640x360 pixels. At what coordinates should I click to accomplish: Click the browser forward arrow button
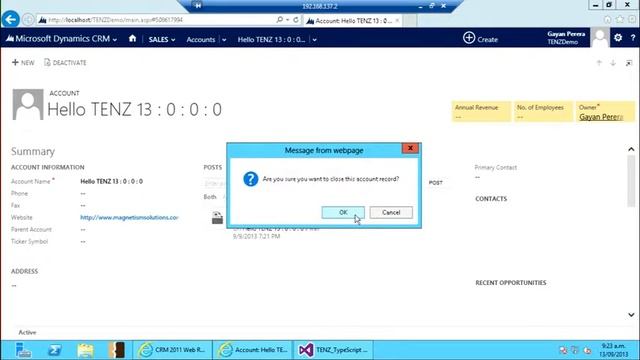click(x=28, y=20)
